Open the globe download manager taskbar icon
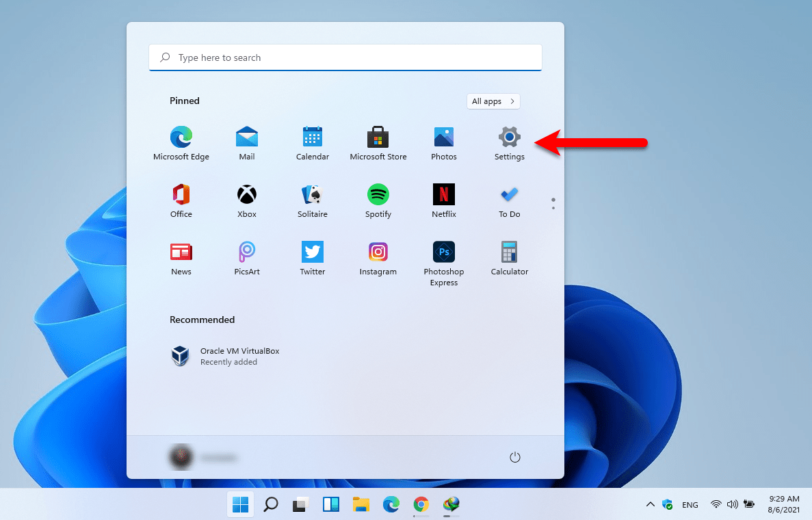 (451, 504)
